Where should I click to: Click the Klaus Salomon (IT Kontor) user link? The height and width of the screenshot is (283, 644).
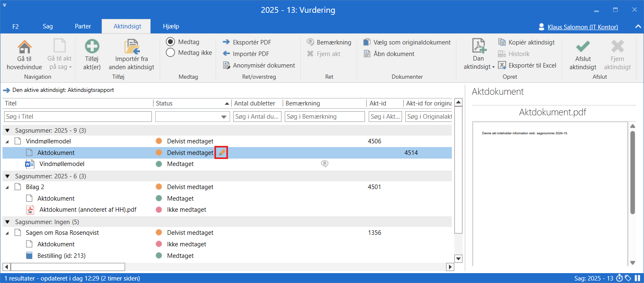click(582, 27)
